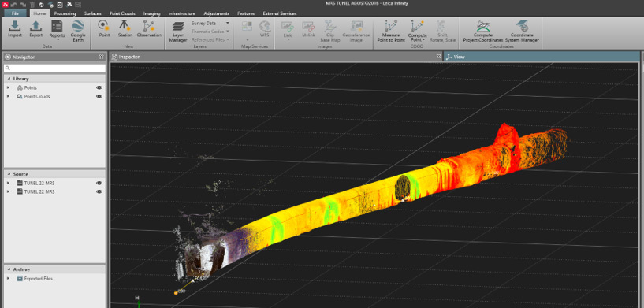
Task: Switch to the Surfaces ribbon tab
Action: [92, 13]
